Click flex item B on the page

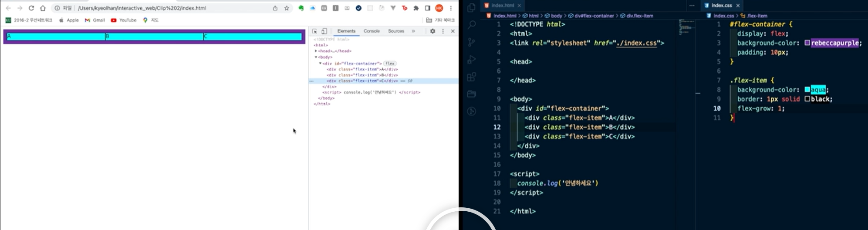coord(155,37)
